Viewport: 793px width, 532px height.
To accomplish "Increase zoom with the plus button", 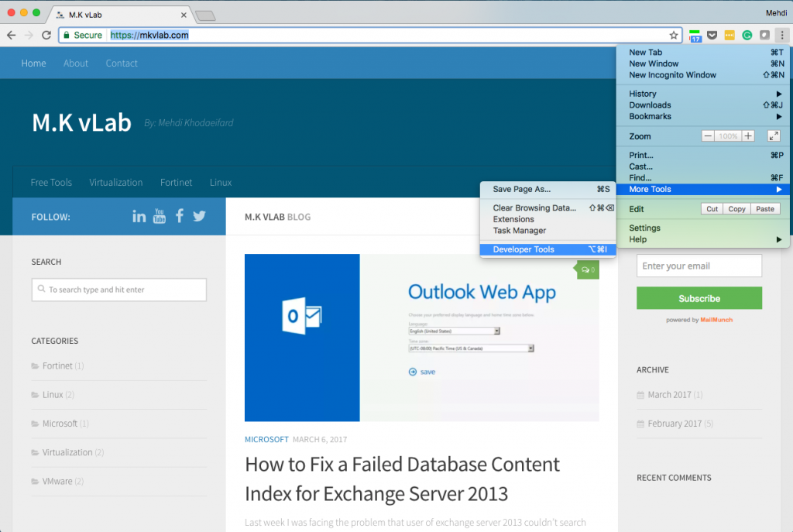I will pos(748,136).
